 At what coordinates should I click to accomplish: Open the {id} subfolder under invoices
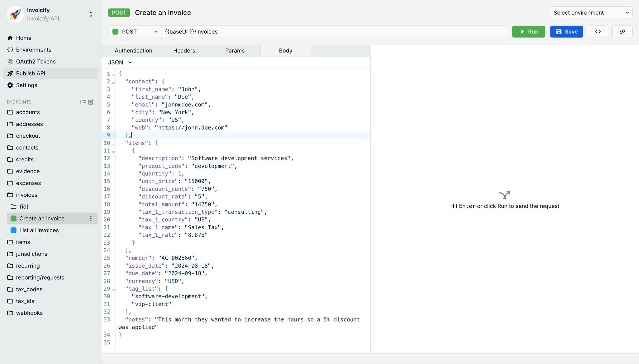point(52,207)
